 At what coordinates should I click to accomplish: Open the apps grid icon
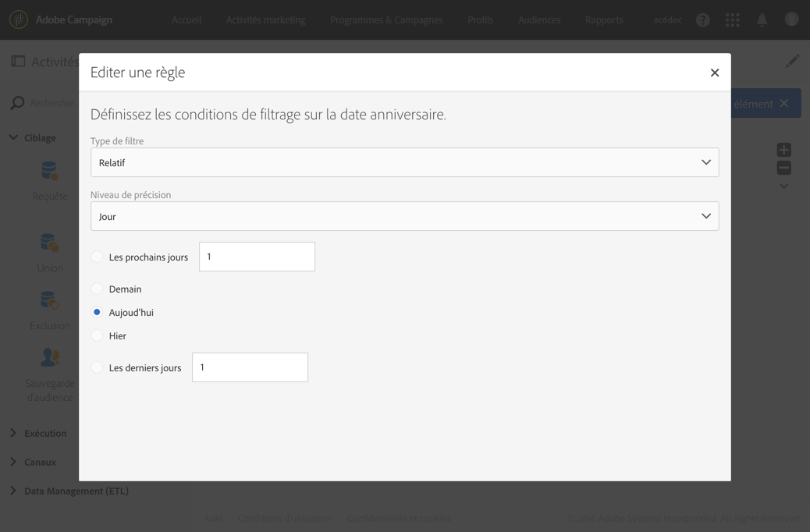click(x=732, y=20)
